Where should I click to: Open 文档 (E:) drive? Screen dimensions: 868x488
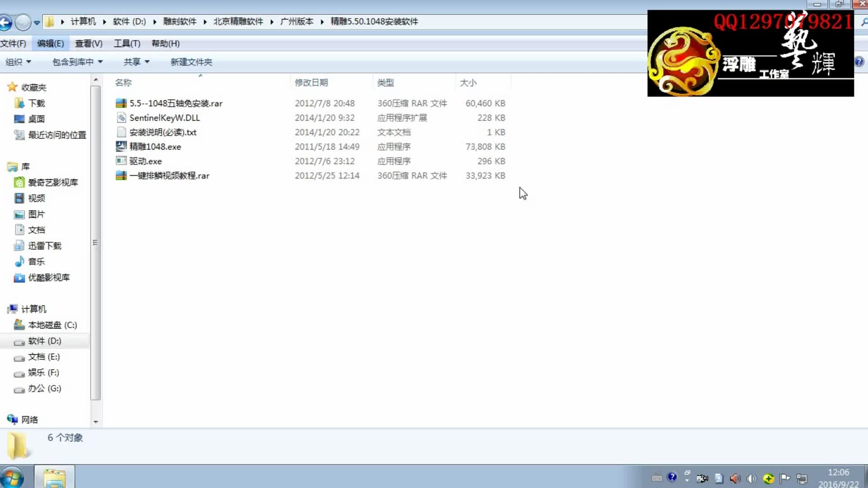[x=37, y=357]
